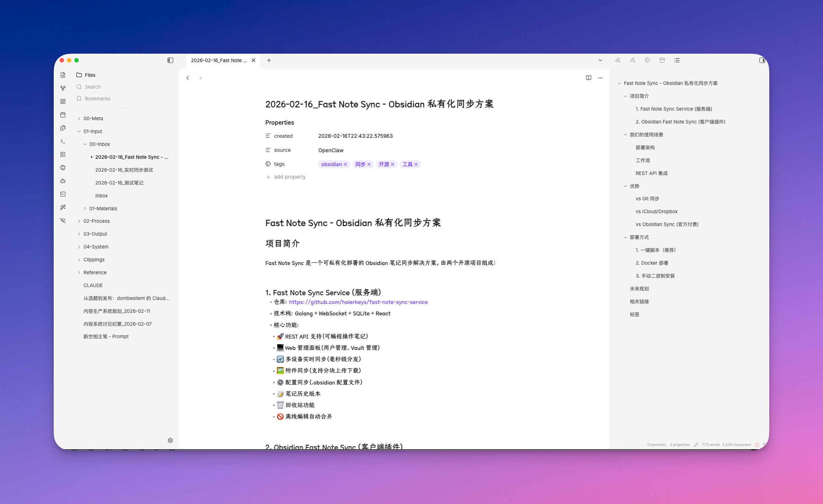823x504 pixels.
Task: Open settings with the gear icon
Action: [170, 440]
